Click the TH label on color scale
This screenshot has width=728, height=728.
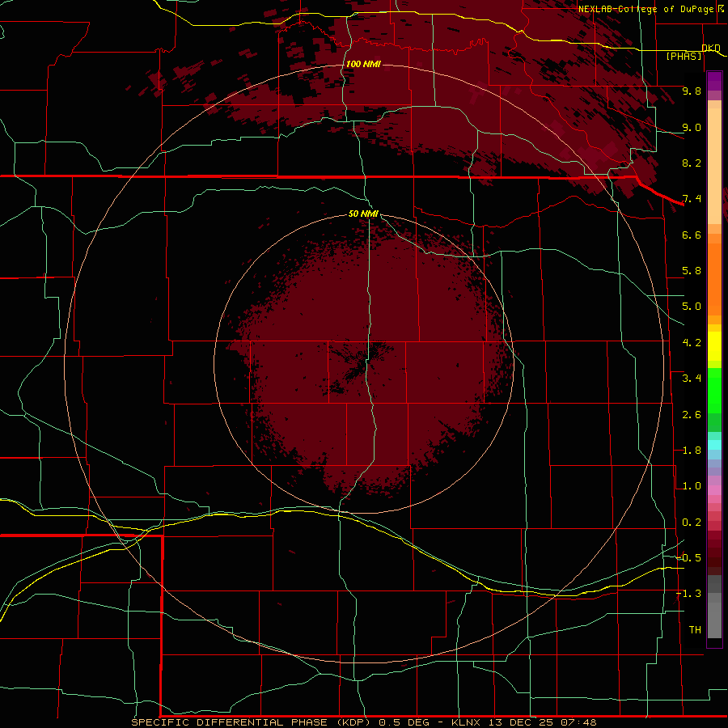[x=695, y=630]
